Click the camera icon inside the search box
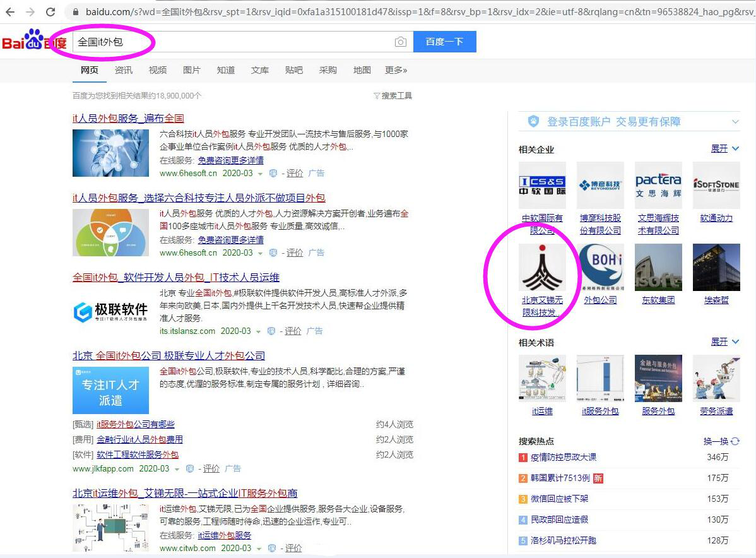This screenshot has width=756, height=558. (x=400, y=42)
